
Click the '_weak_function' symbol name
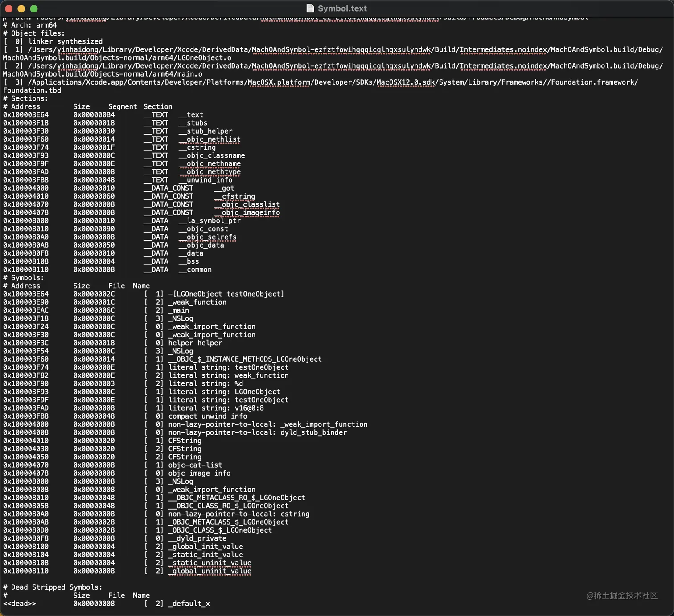tap(197, 302)
